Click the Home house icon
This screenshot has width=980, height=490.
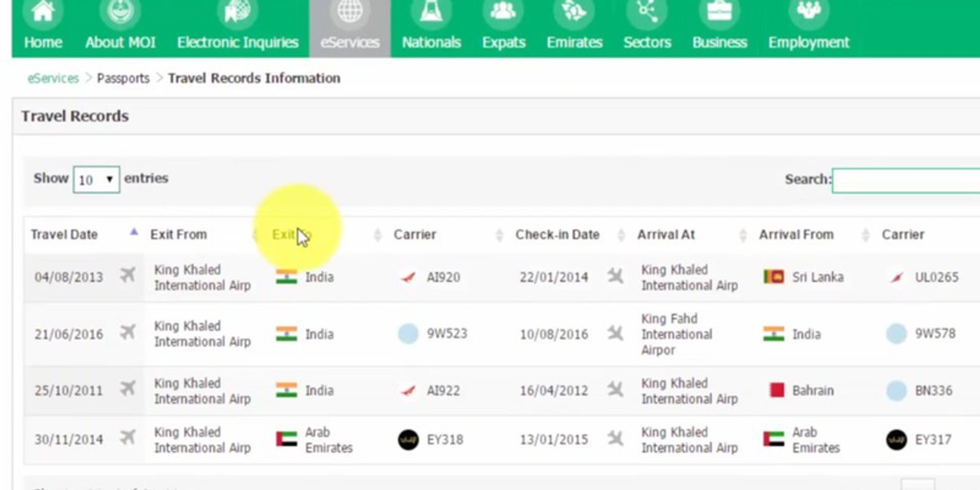(43, 12)
